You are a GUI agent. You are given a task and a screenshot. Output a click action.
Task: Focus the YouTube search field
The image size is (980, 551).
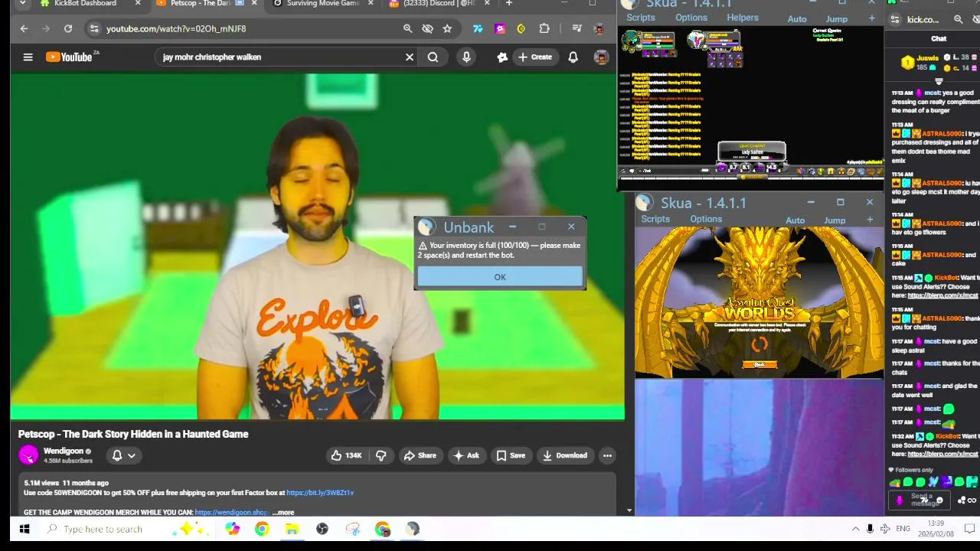point(279,57)
